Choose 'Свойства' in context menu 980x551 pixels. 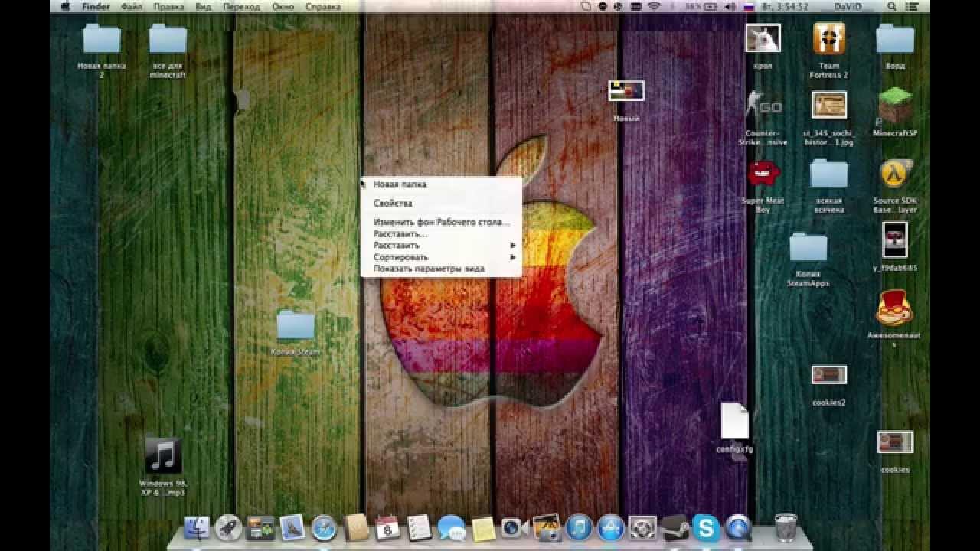[441, 204]
